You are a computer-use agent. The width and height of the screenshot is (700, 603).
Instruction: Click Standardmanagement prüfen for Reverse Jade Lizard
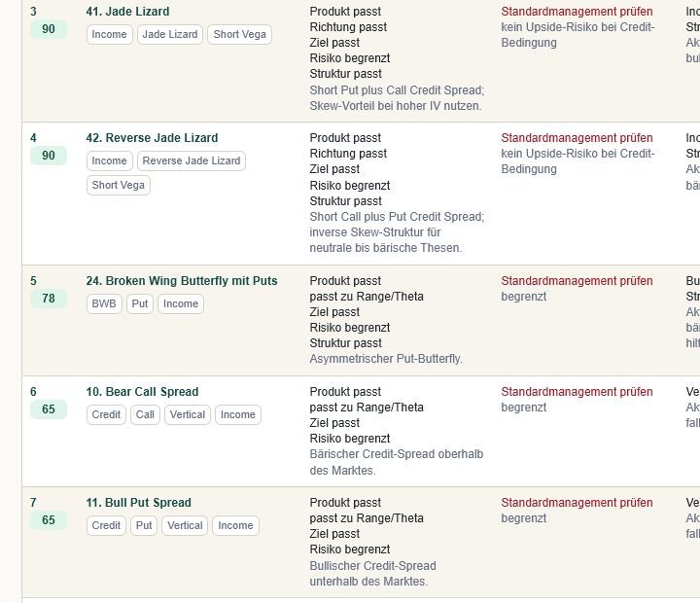(x=577, y=137)
